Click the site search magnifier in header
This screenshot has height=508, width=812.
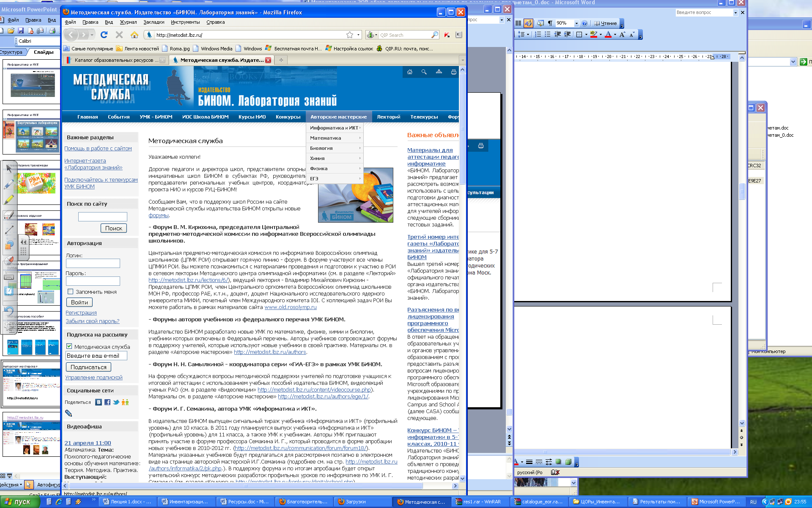click(424, 72)
